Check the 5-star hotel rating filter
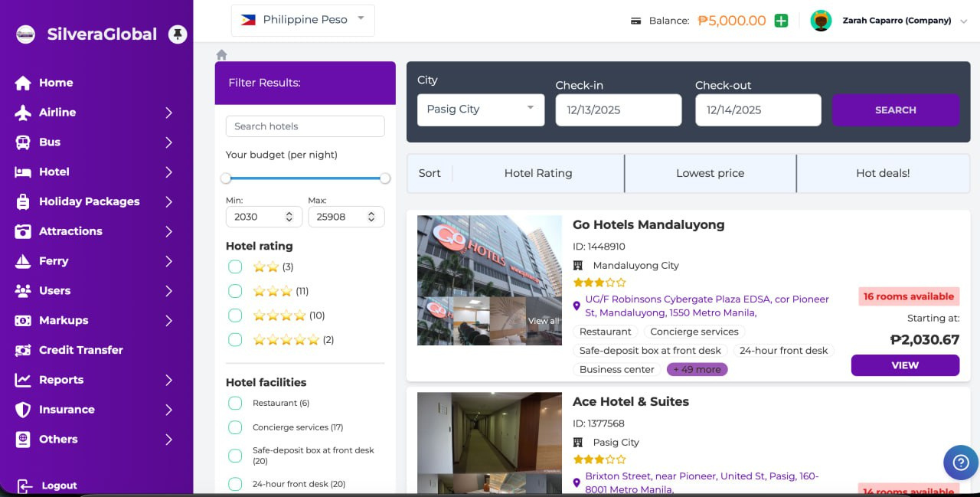This screenshot has height=497, width=980. pyautogui.click(x=235, y=339)
